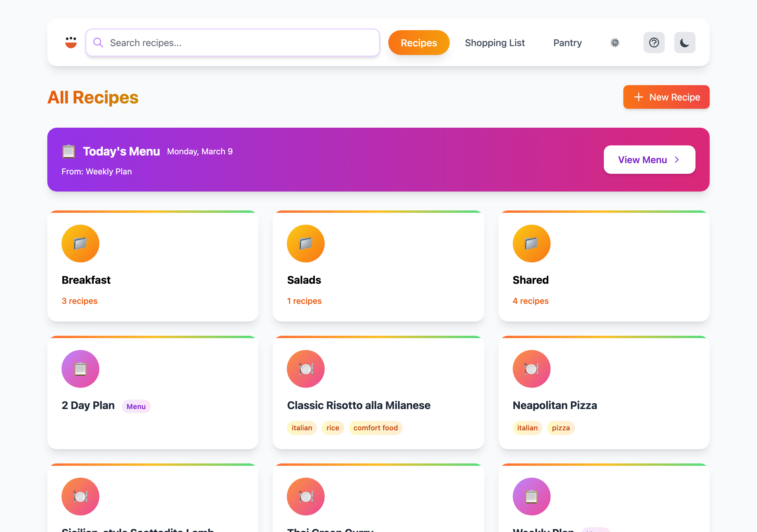Viewport: 757px width, 532px height.
Task: Click the Neapolitan Pizza plate icon
Action: 531,369
